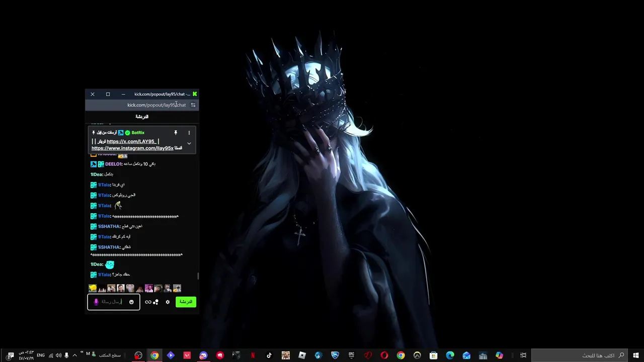Open Copilot from the taskbar

[x=499, y=355]
